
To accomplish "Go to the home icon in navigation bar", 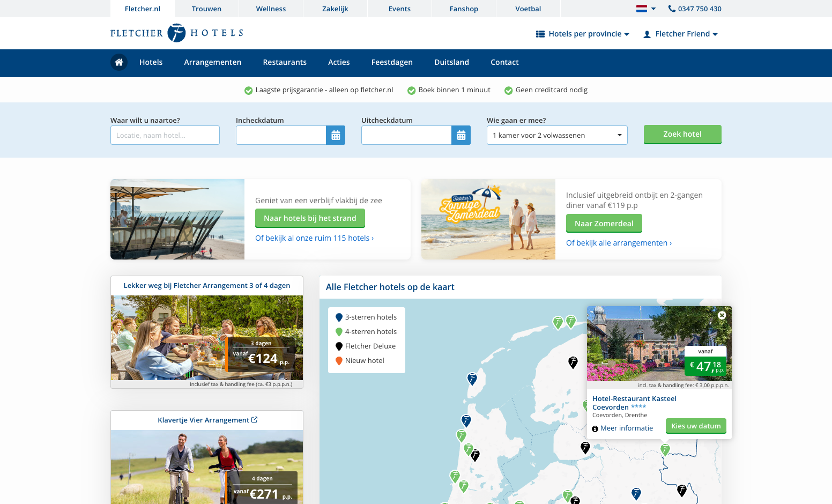I will coord(119,62).
